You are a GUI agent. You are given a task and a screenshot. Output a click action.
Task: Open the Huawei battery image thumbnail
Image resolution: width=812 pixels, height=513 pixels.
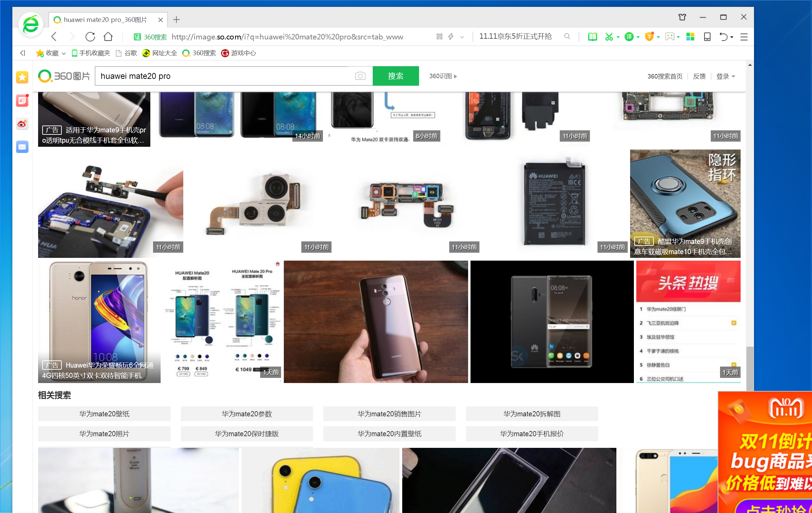point(555,203)
